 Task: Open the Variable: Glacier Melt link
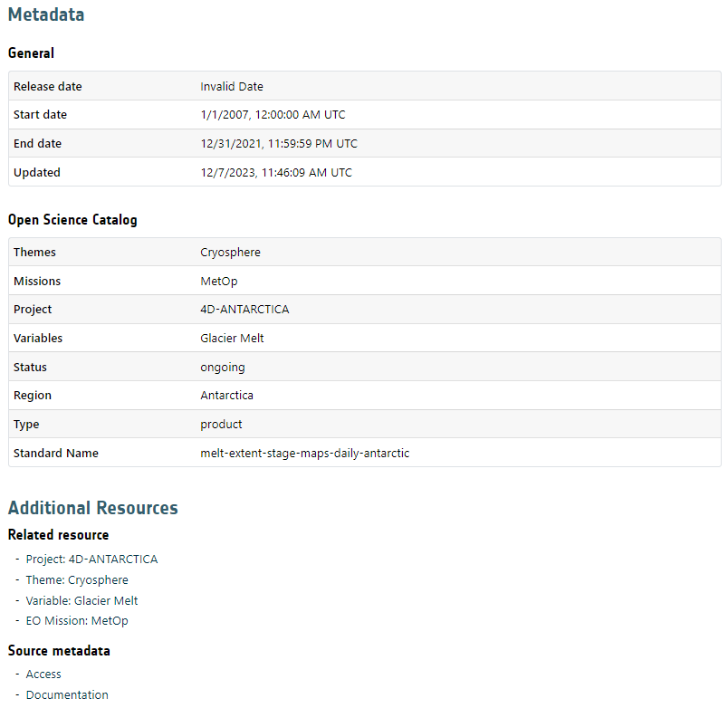point(81,600)
